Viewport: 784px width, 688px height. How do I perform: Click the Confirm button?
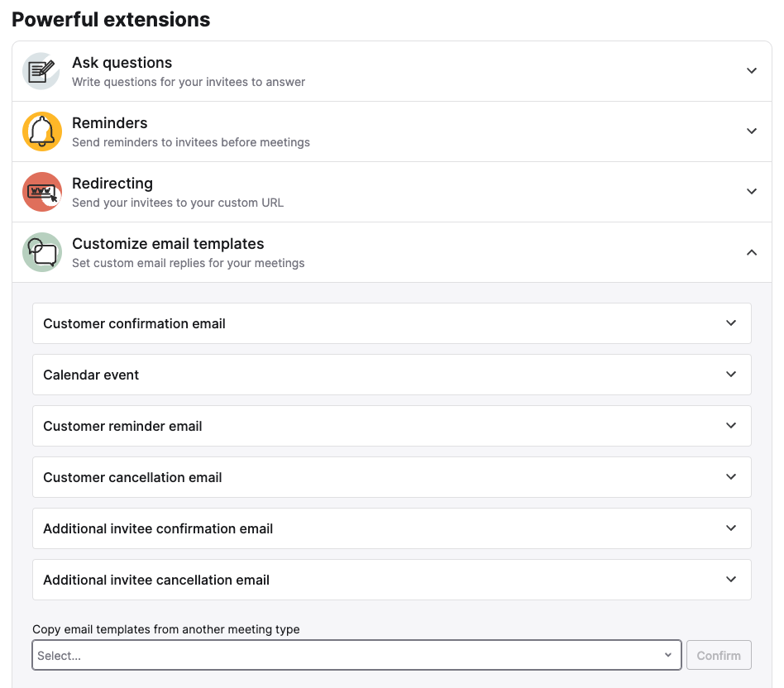(x=719, y=655)
